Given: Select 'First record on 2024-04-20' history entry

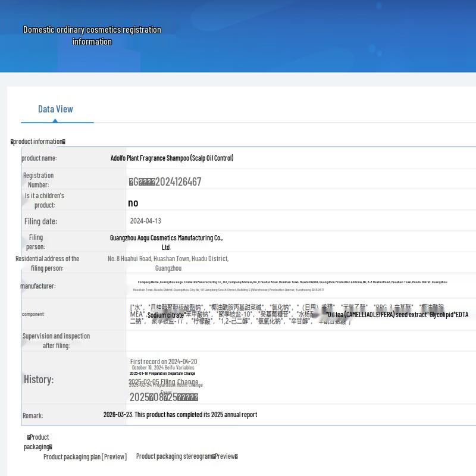Looking at the screenshot, I should click(x=164, y=361).
